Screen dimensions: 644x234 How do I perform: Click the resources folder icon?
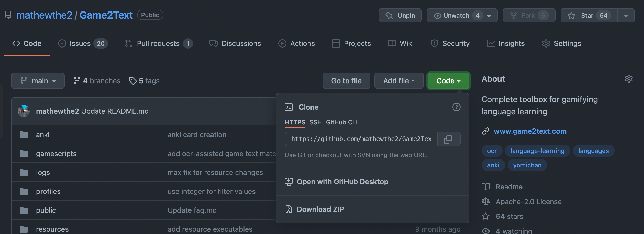(24, 229)
